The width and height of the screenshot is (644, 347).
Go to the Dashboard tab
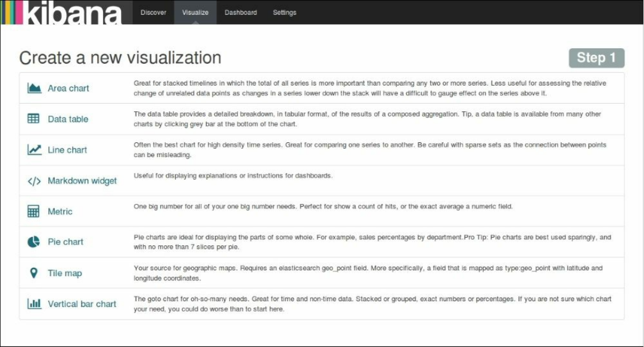(x=241, y=12)
